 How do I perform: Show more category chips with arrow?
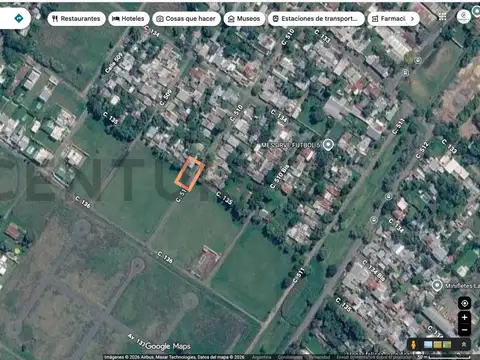click(x=412, y=19)
